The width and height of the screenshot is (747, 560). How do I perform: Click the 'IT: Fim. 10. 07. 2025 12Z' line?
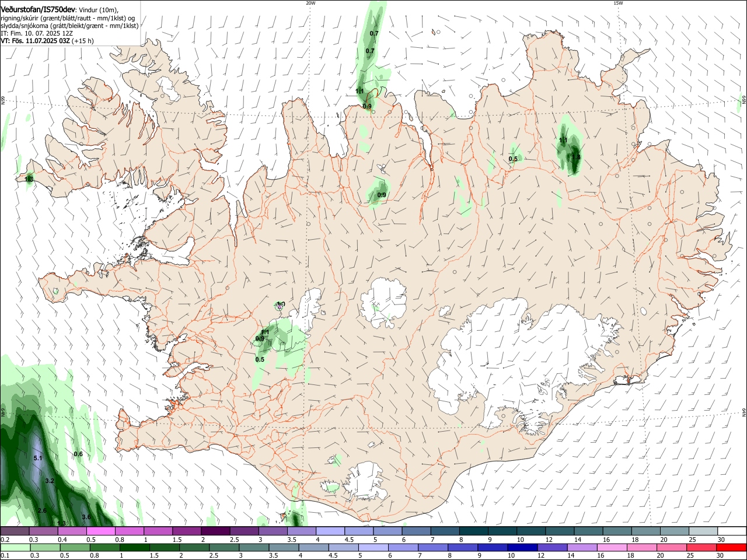(37, 33)
